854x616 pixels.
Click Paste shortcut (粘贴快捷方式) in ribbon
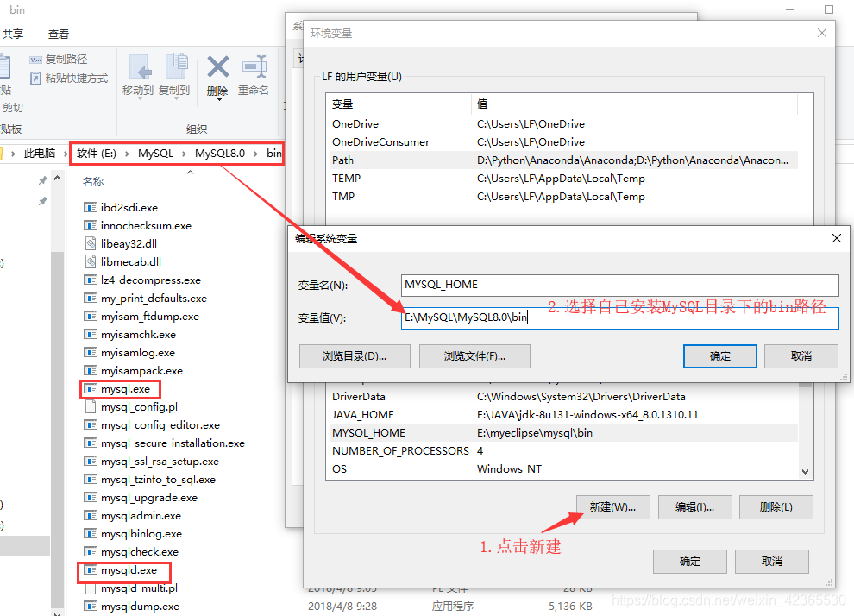click(x=69, y=78)
